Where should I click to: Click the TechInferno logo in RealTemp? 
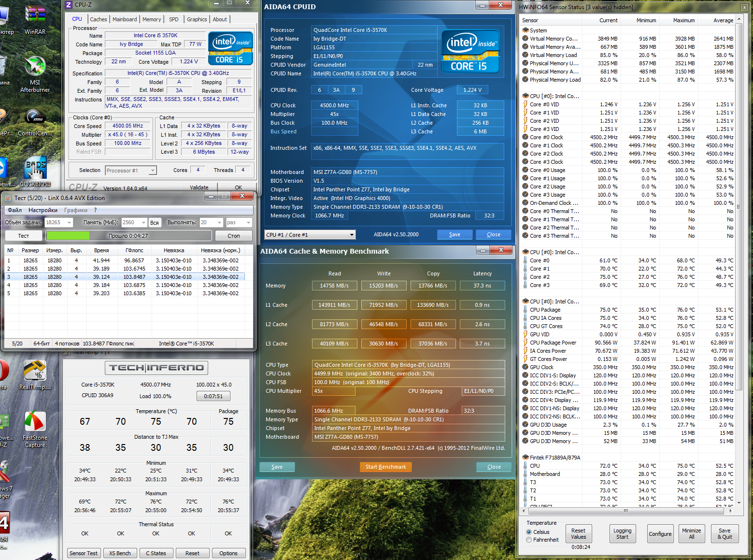click(x=156, y=368)
